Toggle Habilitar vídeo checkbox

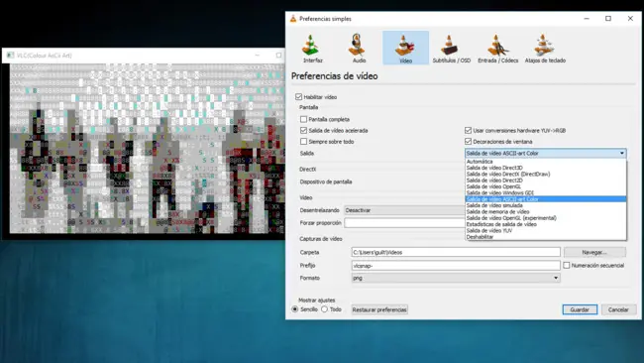coord(298,97)
